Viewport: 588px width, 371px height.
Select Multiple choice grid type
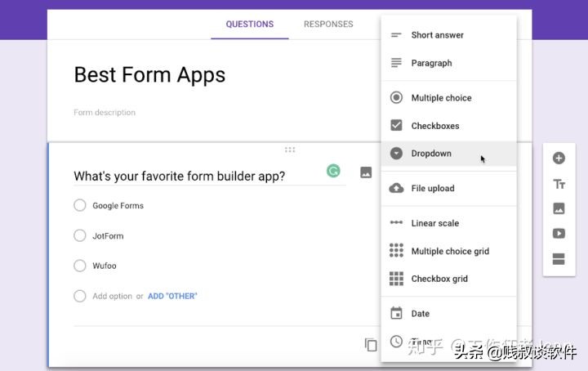(448, 251)
